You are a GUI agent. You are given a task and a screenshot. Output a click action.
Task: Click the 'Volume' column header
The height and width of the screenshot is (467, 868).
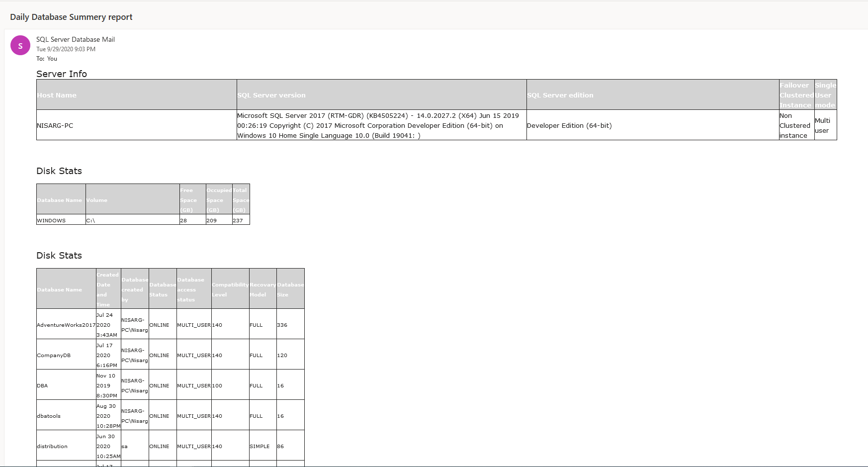coord(133,199)
